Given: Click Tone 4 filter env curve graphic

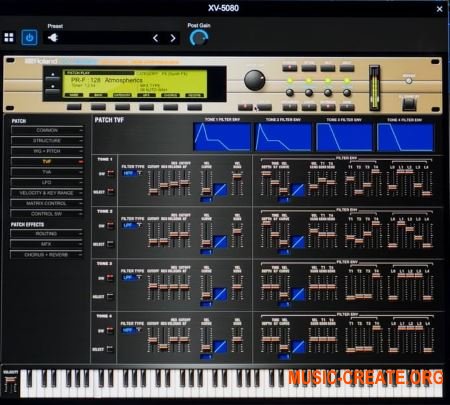Looking at the screenshot, I should click(x=298, y=347).
